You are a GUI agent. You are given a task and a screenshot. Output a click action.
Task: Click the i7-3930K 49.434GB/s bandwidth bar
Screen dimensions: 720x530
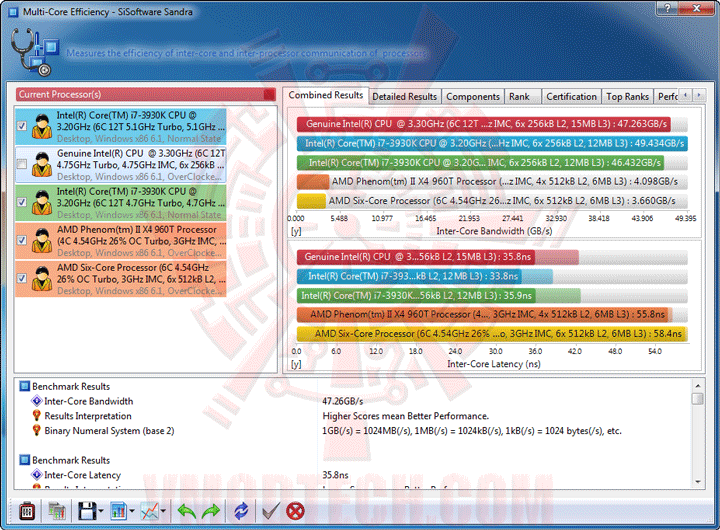pyautogui.click(x=492, y=143)
